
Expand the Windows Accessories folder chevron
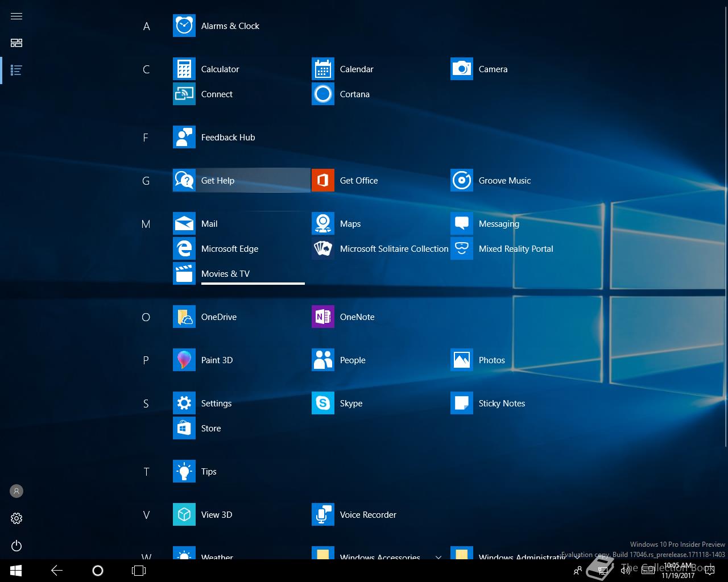(438, 556)
